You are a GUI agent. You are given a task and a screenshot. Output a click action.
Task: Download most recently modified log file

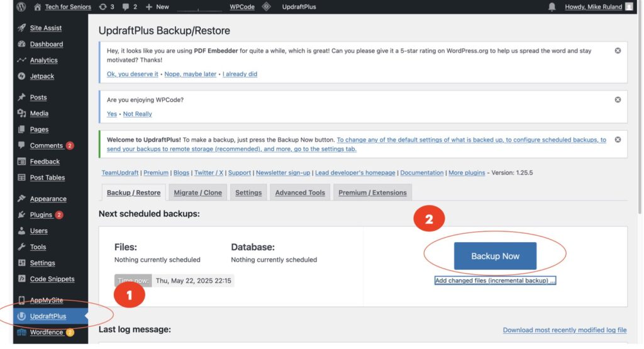click(x=564, y=330)
